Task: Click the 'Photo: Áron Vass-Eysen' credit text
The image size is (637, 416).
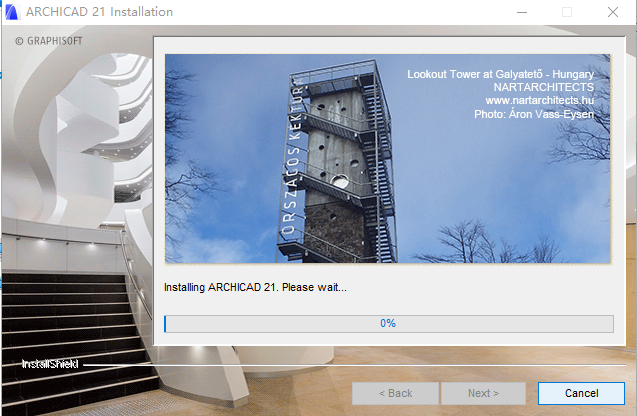Action: [x=534, y=114]
